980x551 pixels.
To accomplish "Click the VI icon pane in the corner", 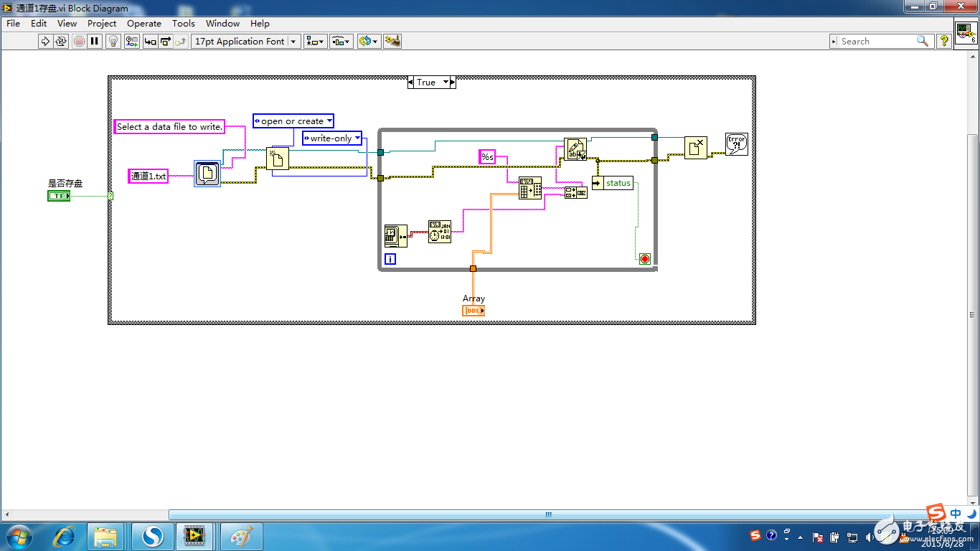I will point(965,33).
